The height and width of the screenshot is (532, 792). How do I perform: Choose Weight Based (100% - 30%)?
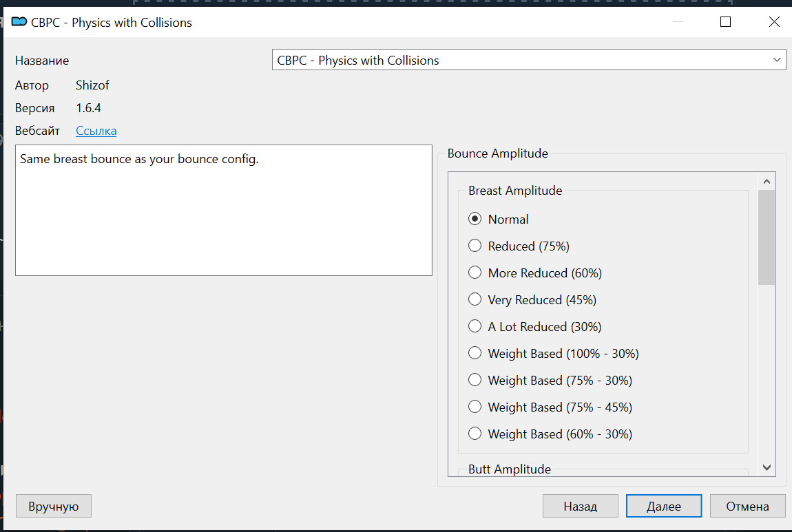tap(475, 353)
